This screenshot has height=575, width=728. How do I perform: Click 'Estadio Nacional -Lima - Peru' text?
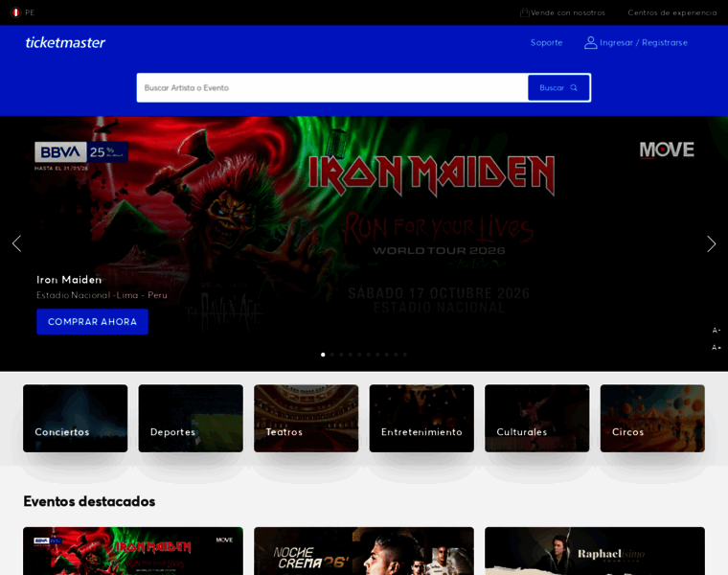click(x=102, y=295)
